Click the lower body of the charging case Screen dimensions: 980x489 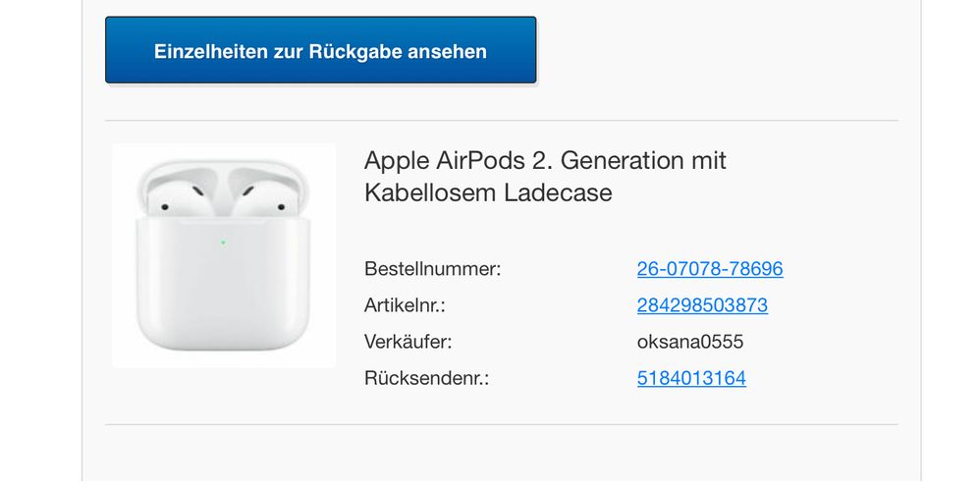223,295
